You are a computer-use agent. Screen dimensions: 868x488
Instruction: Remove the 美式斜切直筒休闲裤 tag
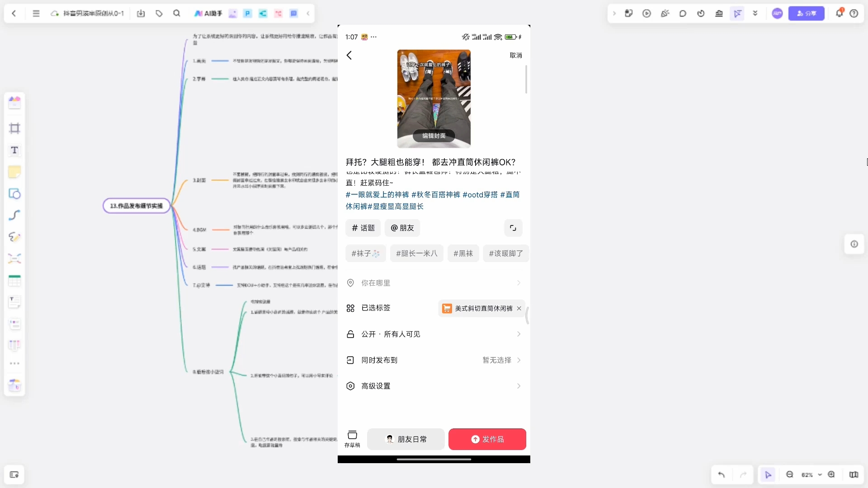520,309
